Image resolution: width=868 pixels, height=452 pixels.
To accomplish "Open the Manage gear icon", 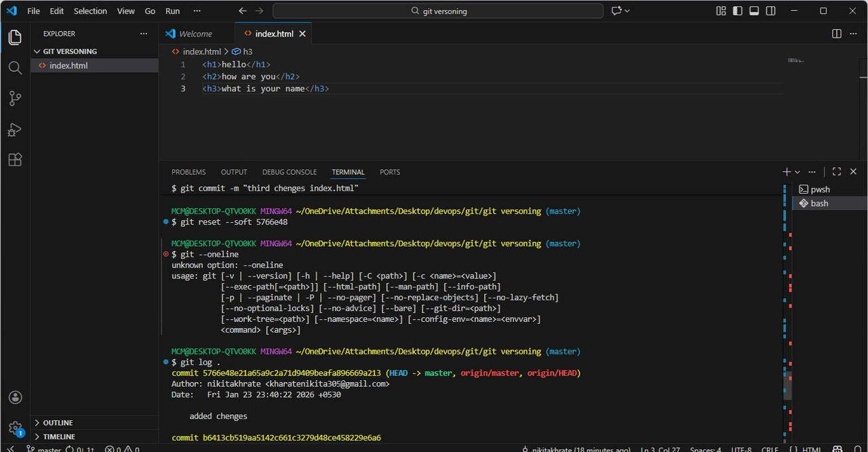I will coord(15,428).
